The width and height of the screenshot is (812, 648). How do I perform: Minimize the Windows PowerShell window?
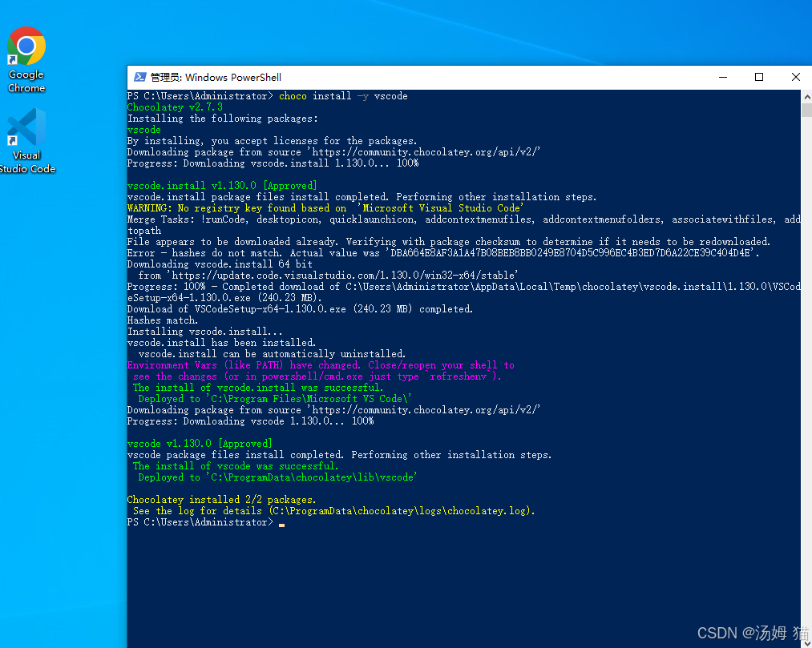pos(723,77)
